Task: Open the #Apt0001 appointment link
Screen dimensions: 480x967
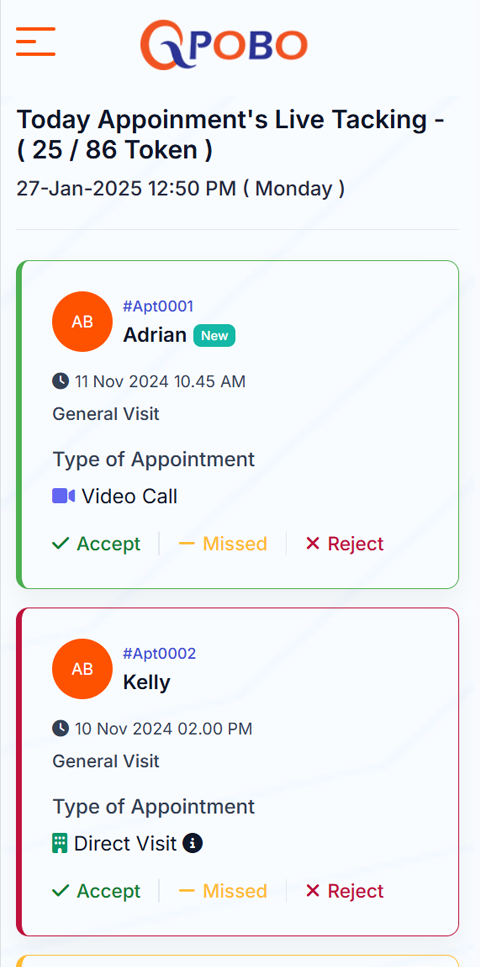Action: click(159, 306)
